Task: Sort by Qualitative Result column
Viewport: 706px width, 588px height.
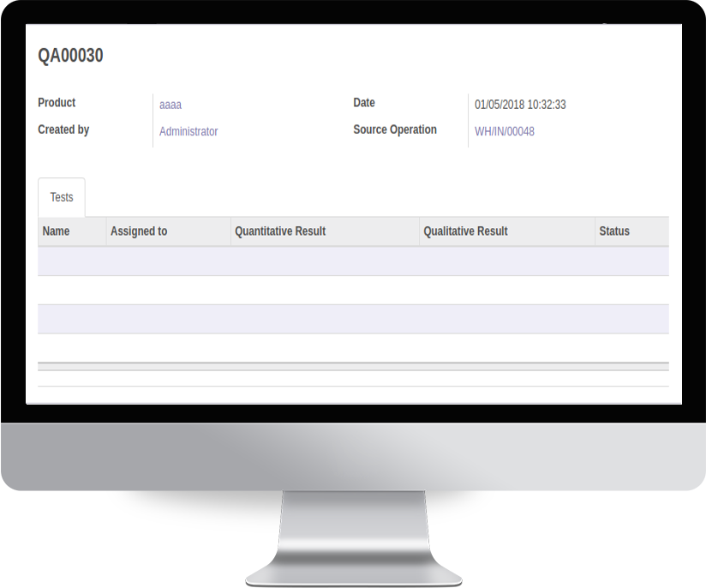Action: tap(507, 231)
